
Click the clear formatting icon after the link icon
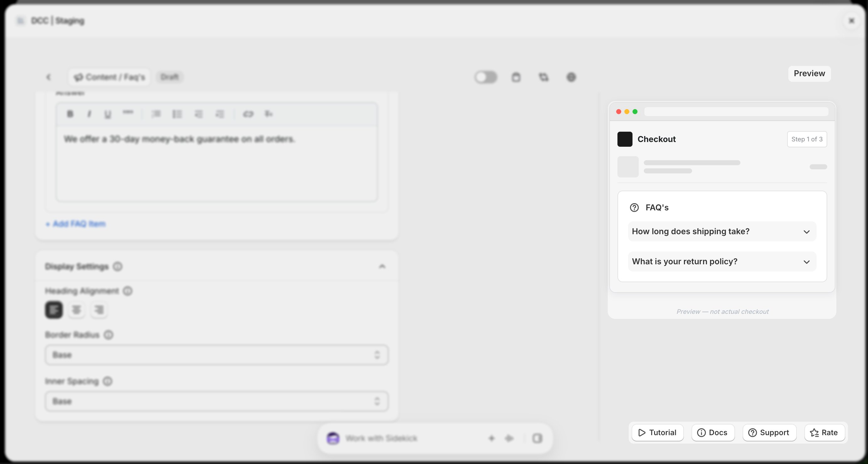point(268,114)
